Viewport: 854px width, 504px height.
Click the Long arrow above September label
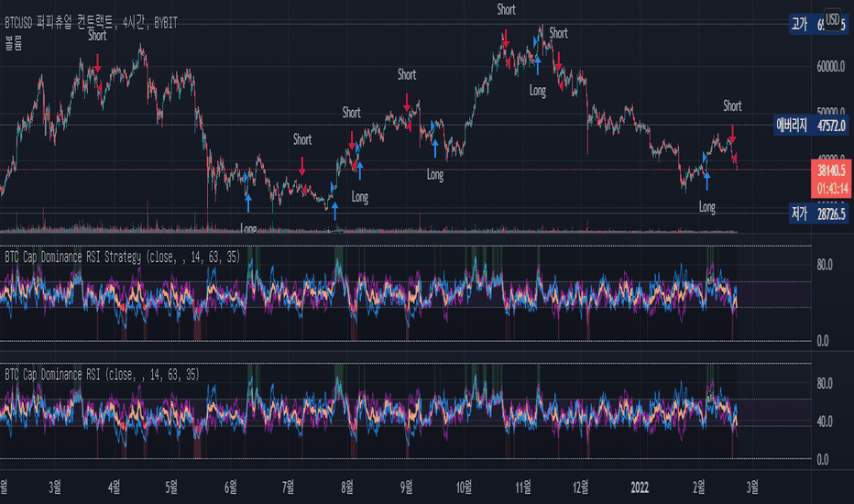[x=434, y=148]
